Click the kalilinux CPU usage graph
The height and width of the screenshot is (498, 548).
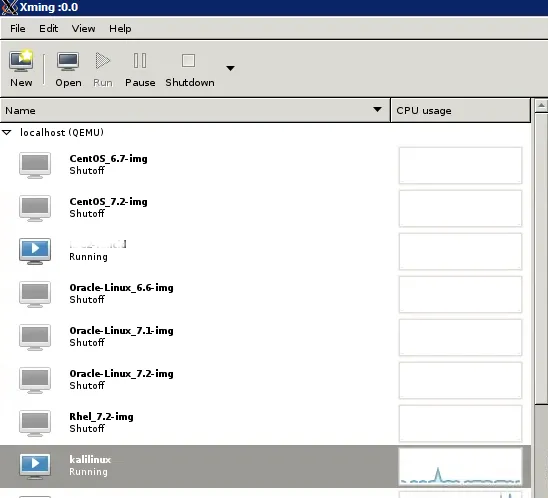(460, 467)
